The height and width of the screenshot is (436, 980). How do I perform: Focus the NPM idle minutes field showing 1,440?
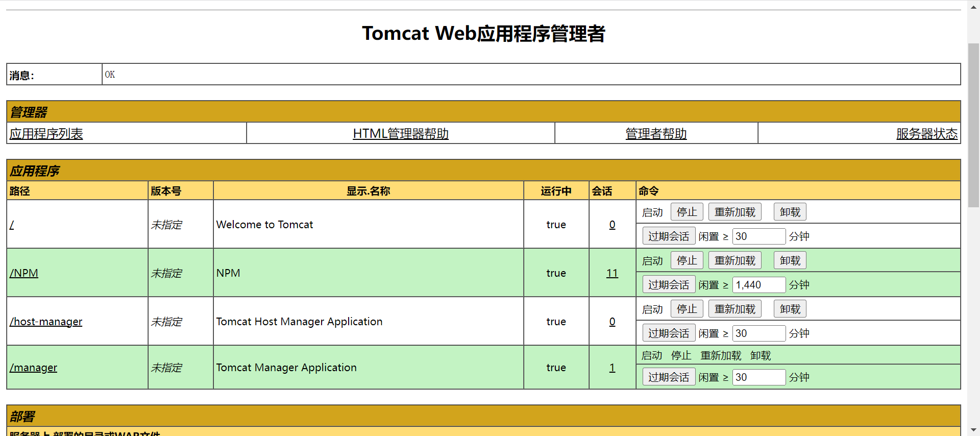point(759,285)
